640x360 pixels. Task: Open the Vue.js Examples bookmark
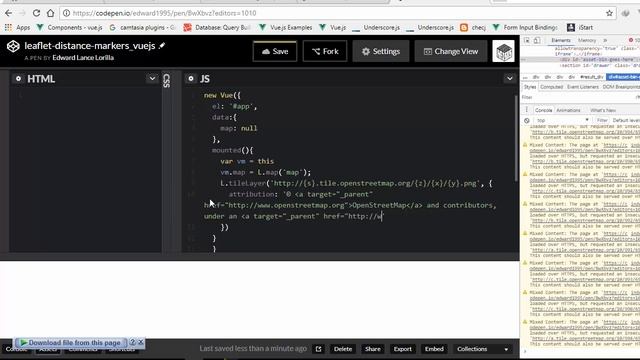[x=285, y=27]
